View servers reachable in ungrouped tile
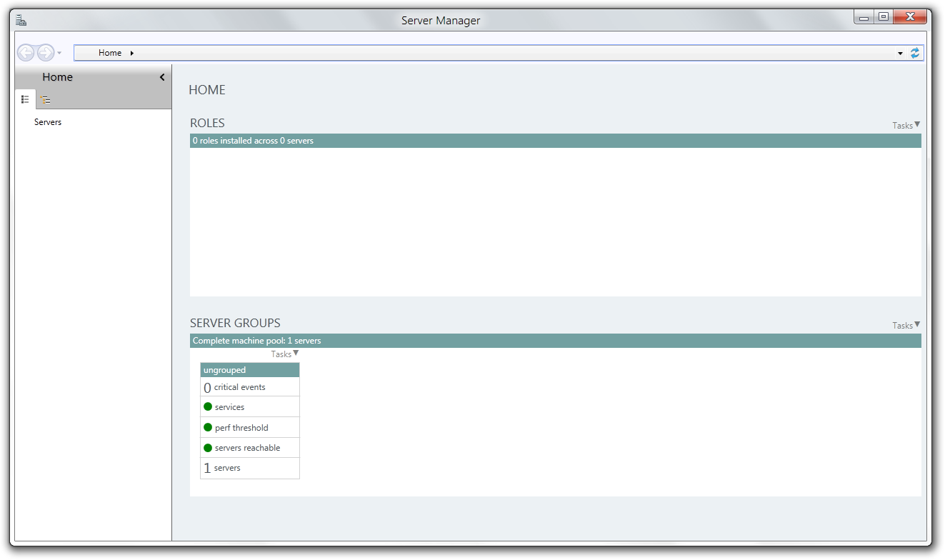 coord(250,448)
